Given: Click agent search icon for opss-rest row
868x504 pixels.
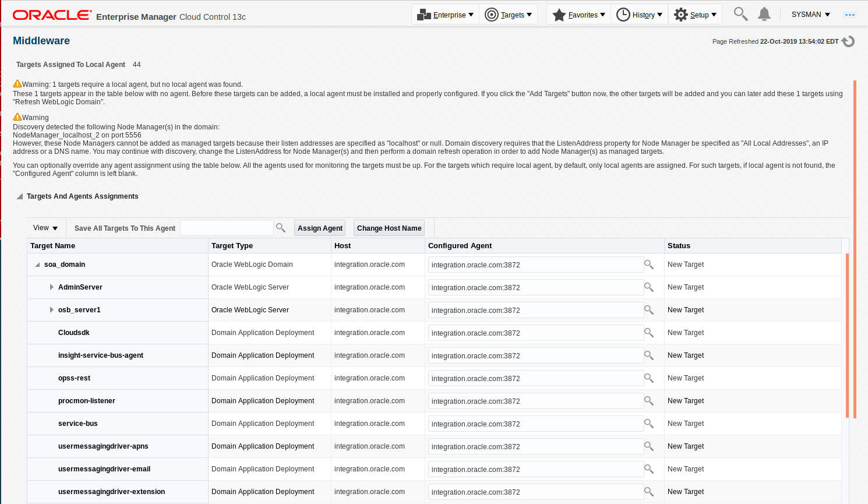Looking at the screenshot, I should [x=649, y=378].
